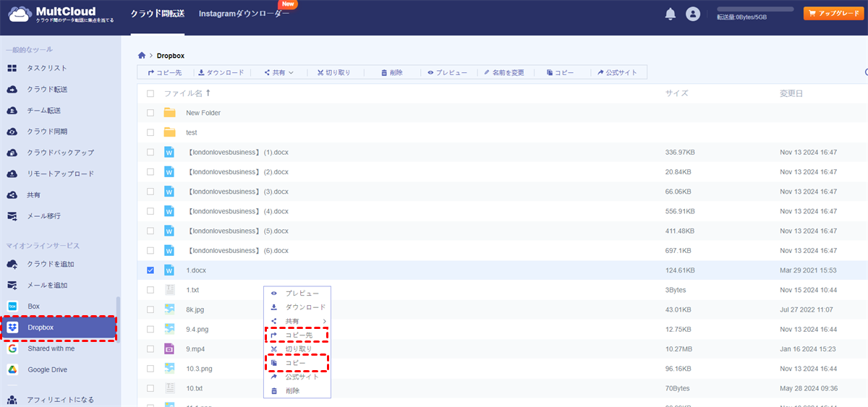The width and height of the screenshot is (868, 407).
Task: Open タスクリスト in the sidebar
Action: pos(47,68)
